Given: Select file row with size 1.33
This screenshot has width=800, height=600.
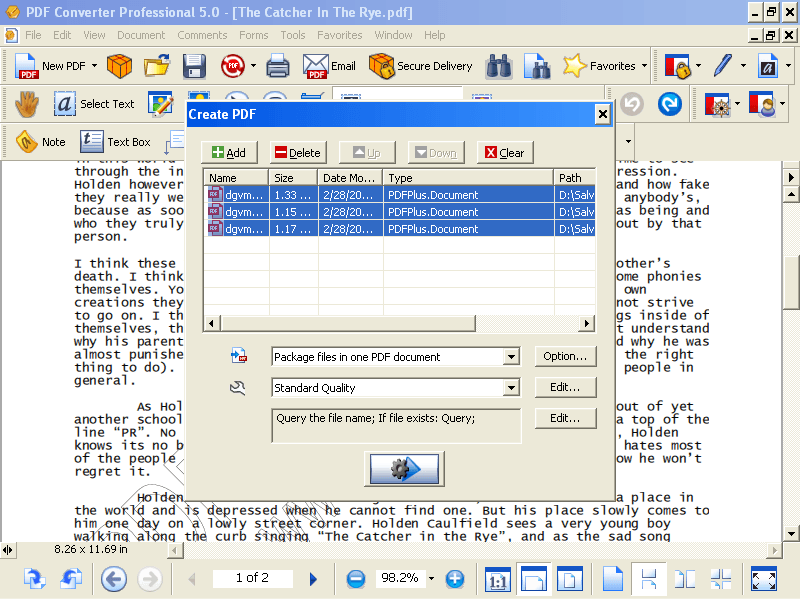Looking at the screenshot, I should pos(399,195).
